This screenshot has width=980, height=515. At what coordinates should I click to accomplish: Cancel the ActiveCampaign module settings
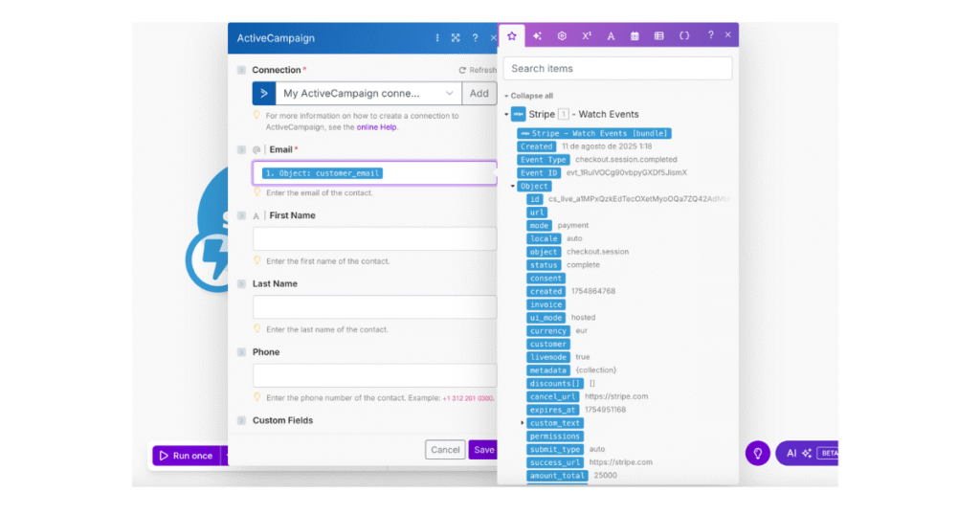(x=445, y=449)
